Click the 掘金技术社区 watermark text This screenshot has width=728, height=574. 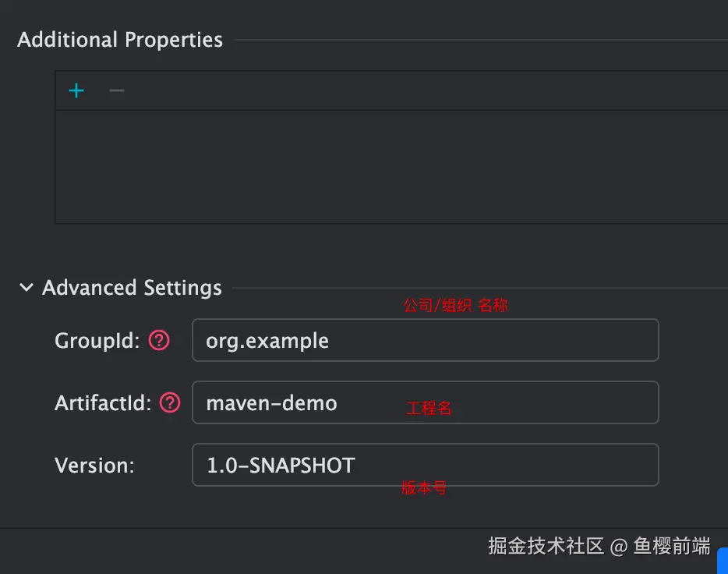[546, 546]
